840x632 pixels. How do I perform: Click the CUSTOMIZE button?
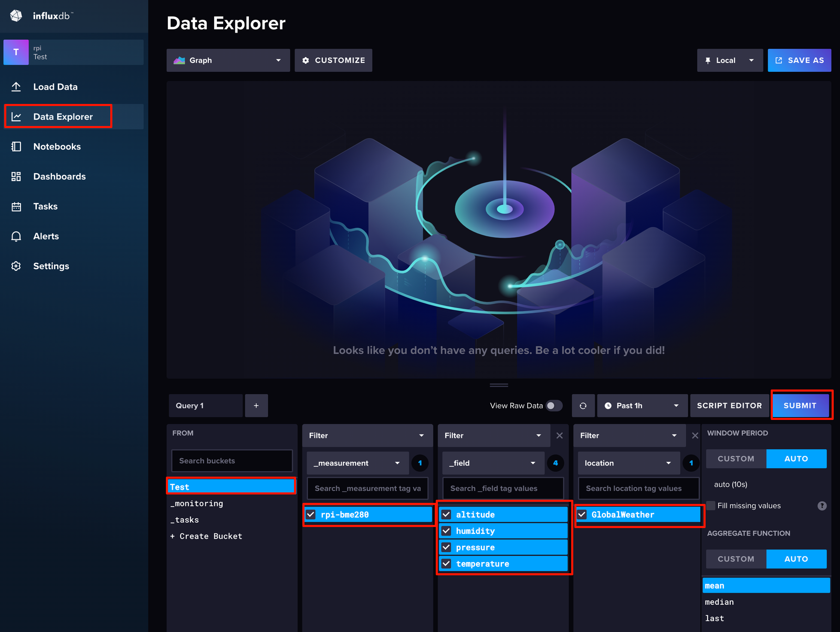(333, 60)
